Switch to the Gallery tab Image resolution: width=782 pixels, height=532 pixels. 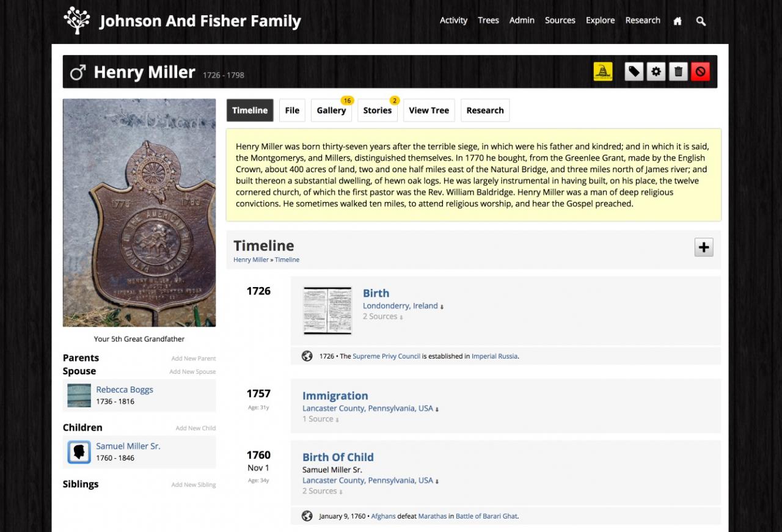click(331, 111)
